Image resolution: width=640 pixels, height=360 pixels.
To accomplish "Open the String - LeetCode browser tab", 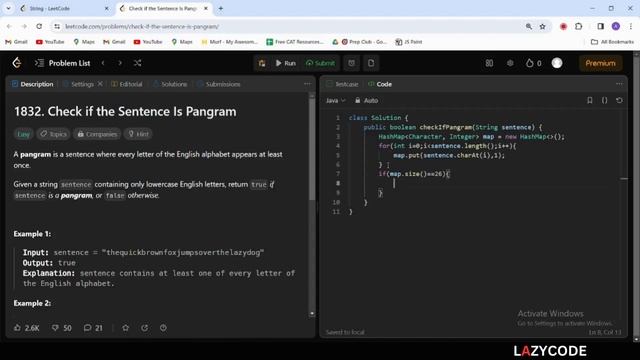I will pos(64,9).
